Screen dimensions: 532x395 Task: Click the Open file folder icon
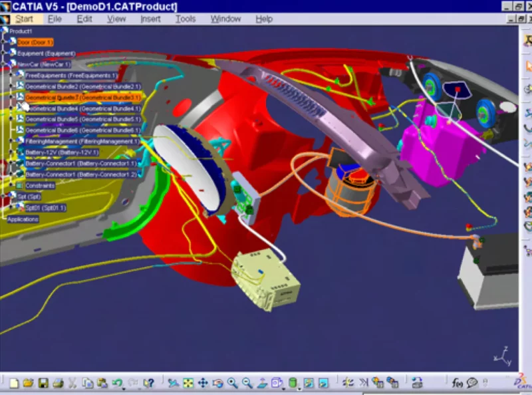pyautogui.click(x=29, y=383)
